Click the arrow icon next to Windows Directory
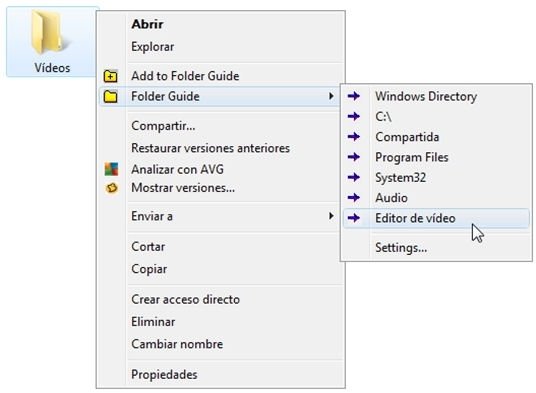Image resolution: width=536 pixels, height=393 pixels. [354, 96]
